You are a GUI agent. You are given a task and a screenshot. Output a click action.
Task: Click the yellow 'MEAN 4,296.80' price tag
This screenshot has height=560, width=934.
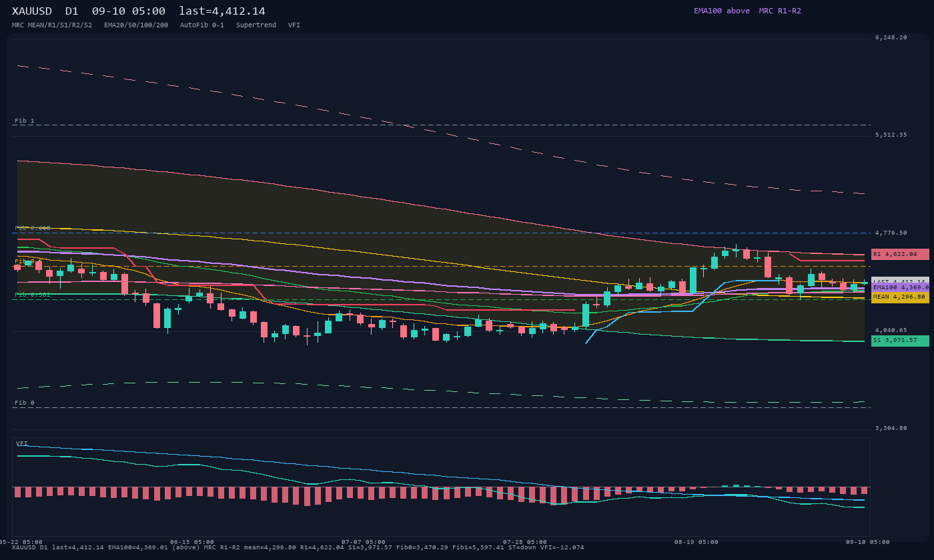coord(900,297)
